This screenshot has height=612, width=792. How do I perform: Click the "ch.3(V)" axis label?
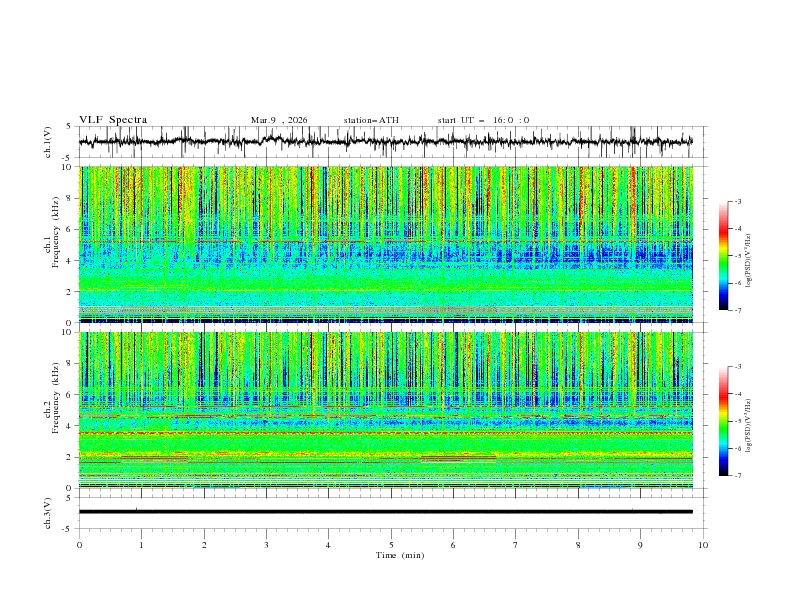point(48,513)
